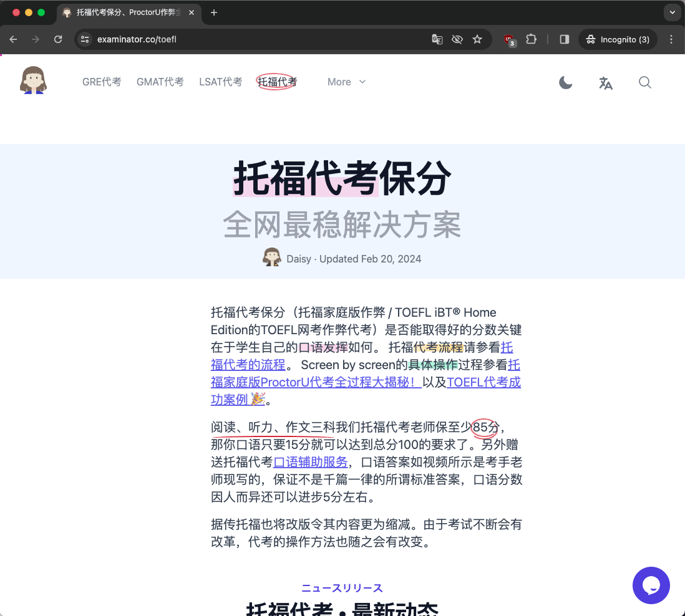The height and width of the screenshot is (616, 685).
Task: Open Chrome three-dot menu
Action: 671,39
